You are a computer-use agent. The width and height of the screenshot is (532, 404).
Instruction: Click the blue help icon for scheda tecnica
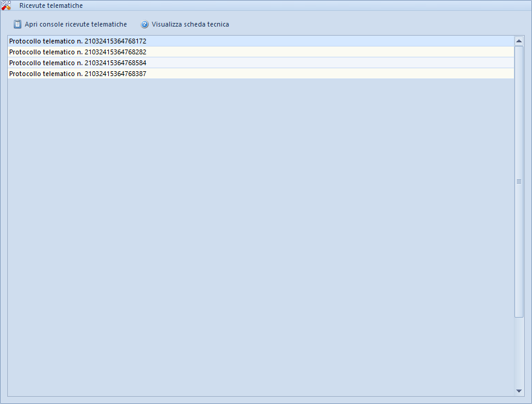point(144,25)
